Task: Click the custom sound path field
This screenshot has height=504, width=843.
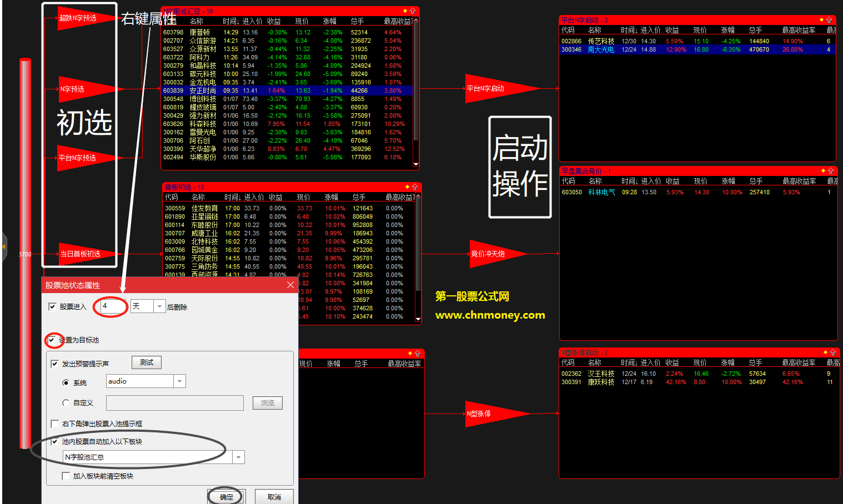Action: pyautogui.click(x=175, y=403)
